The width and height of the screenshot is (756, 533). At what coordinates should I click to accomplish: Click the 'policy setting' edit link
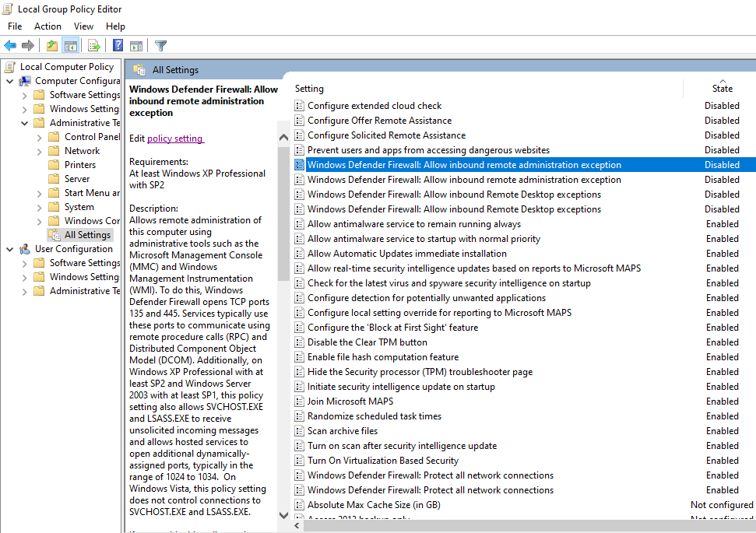point(174,139)
